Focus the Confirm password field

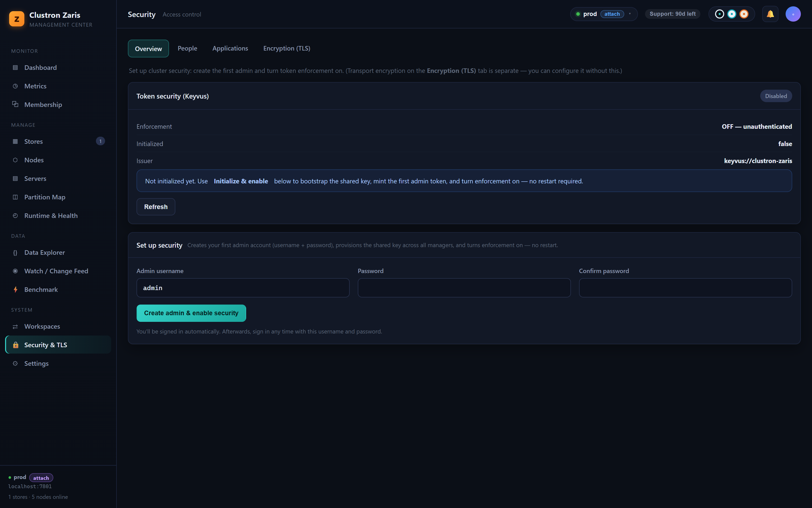click(x=685, y=288)
